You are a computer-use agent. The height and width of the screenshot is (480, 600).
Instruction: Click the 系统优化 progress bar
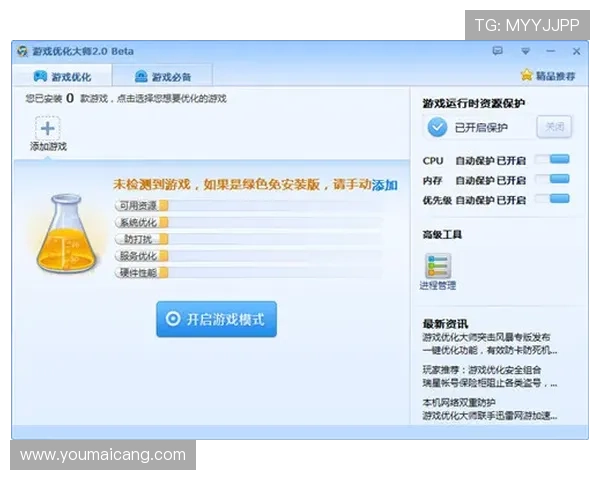tap(248, 222)
